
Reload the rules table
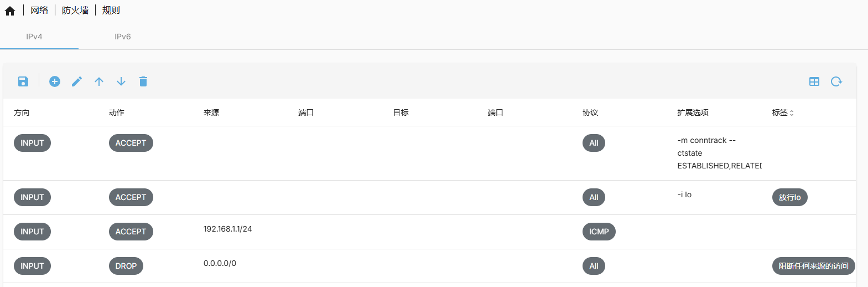[x=836, y=81]
